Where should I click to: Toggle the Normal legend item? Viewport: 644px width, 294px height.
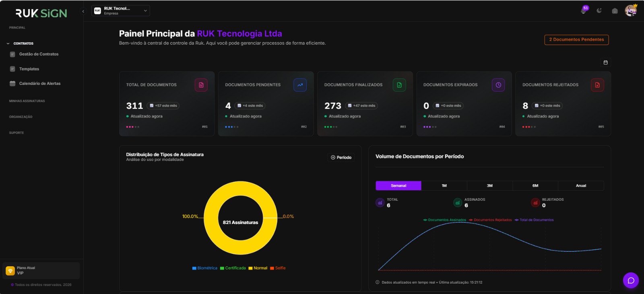pos(258,268)
